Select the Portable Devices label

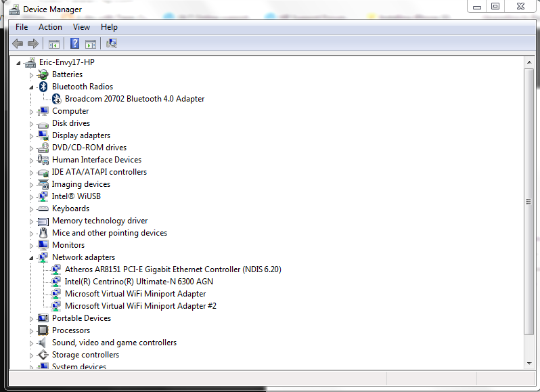82,318
